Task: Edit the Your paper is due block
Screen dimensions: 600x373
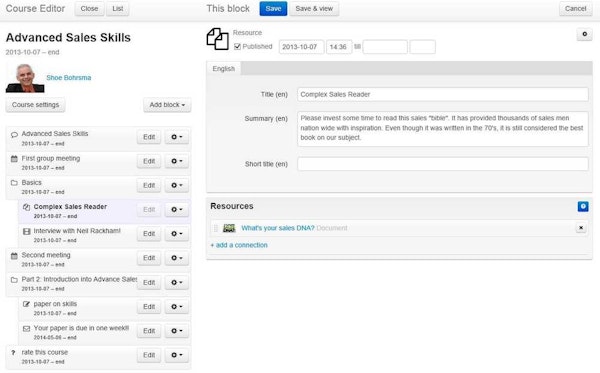Action: click(149, 331)
